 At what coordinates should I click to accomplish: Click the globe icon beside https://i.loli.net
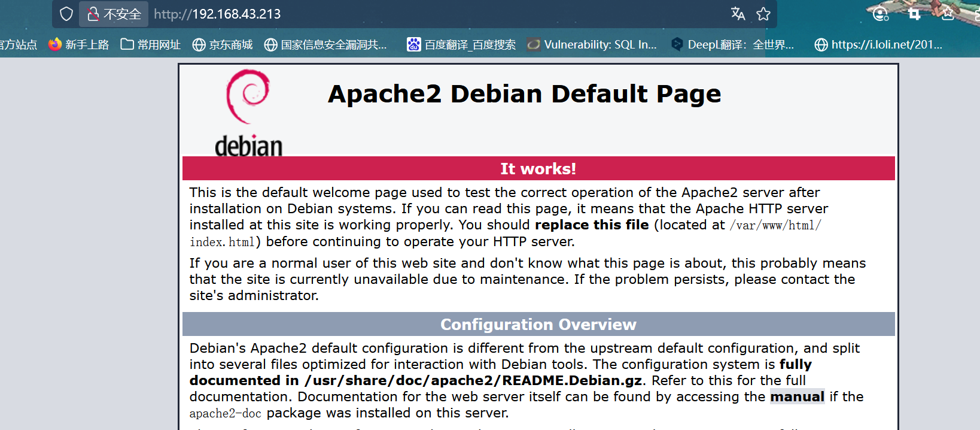click(x=821, y=45)
